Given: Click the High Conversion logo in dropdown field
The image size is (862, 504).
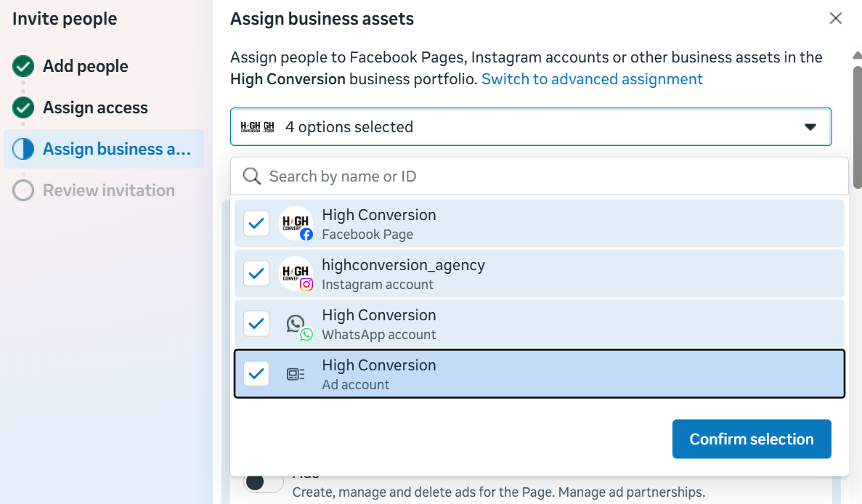Looking at the screenshot, I should tap(258, 127).
